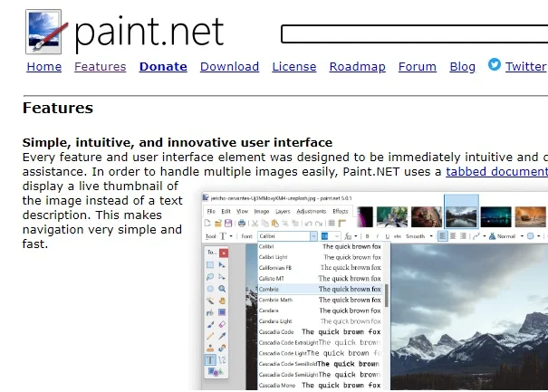Image resolution: width=548 pixels, height=392 pixels.
Task: Select the Rectangle Select tool in toolbox
Action: pyautogui.click(x=210, y=265)
